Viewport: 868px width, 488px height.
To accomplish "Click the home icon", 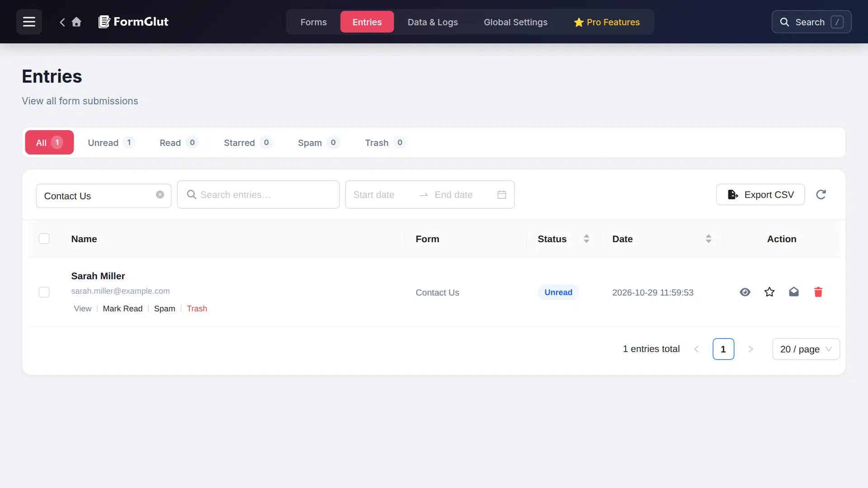I will [76, 22].
